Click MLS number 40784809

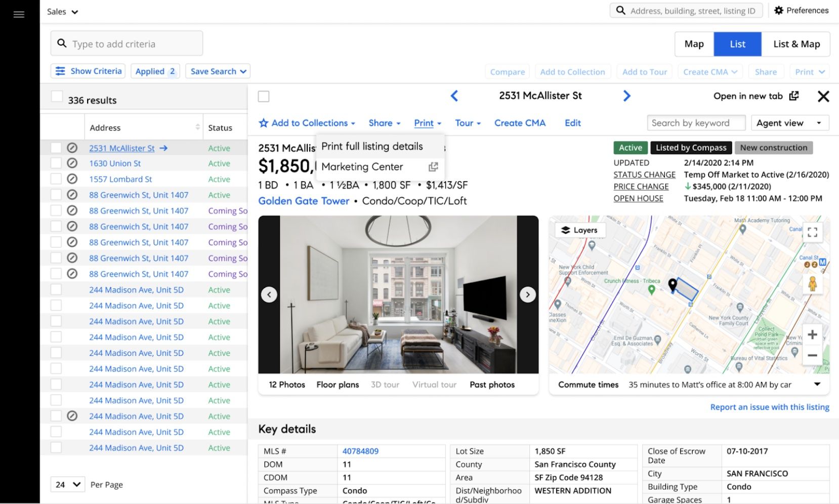click(360, 451)
